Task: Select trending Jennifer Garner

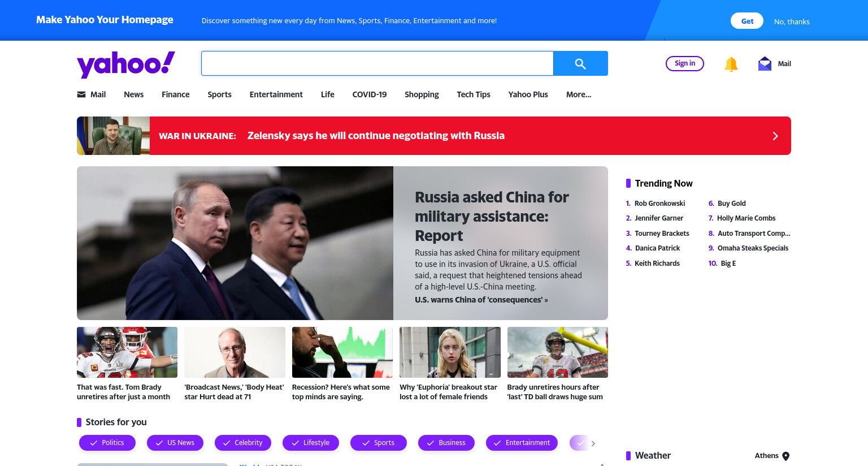Action: pyautogui.click(x=659, y=218)
